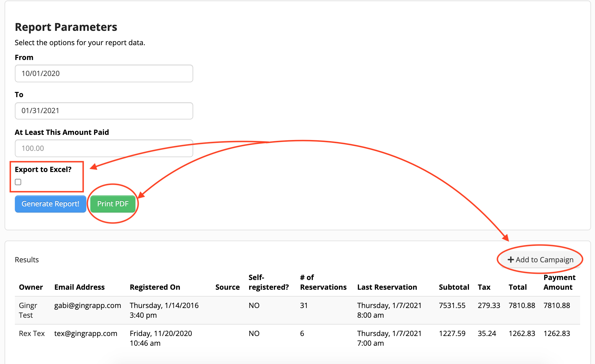The height and width of the screenshot is (364, 595).
Task: Click the Tax column header
Action: pos(484,287)
